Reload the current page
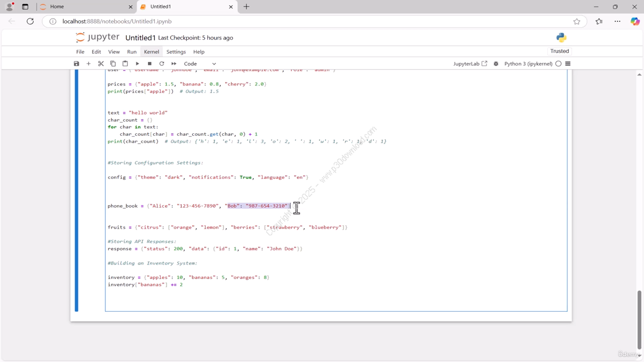Viewport: 644px width, 362px height. pyautogui.click(x=30, y=21)
